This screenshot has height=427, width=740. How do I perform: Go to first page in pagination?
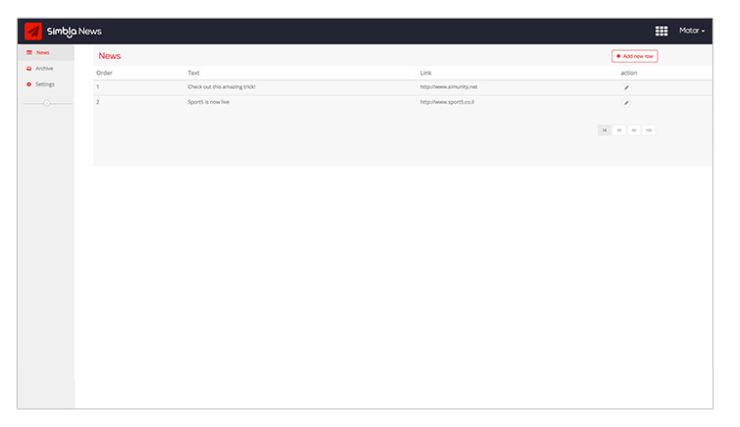click(x=604, y=130)
